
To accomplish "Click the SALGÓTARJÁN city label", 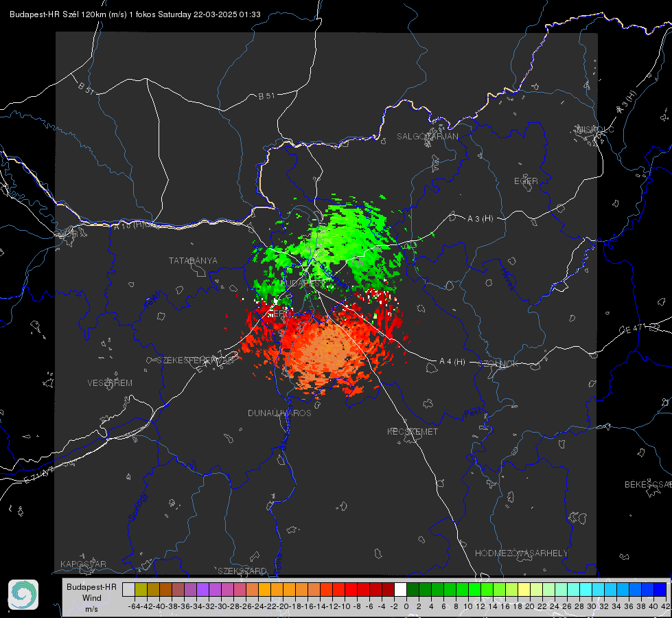I will (427, 137).
